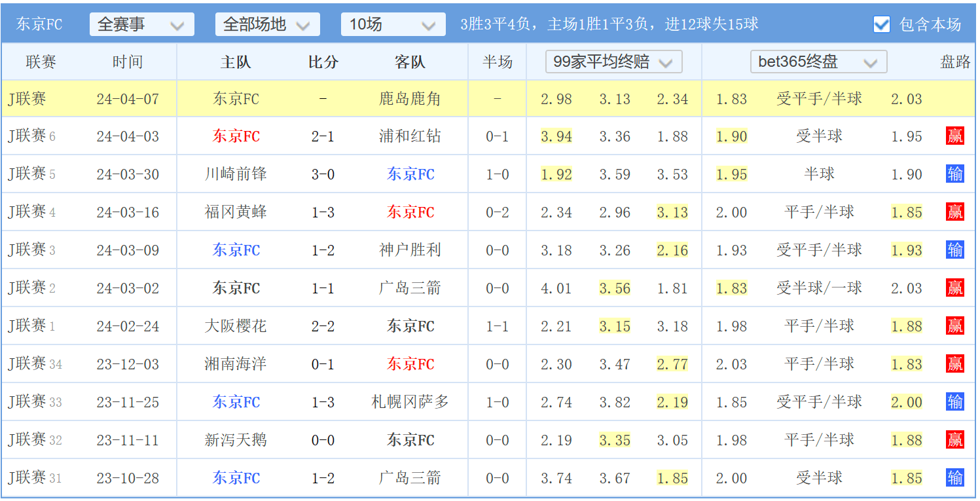
Task: Open the 新泻天鹅 team link
Action: (x=236, y=440)
